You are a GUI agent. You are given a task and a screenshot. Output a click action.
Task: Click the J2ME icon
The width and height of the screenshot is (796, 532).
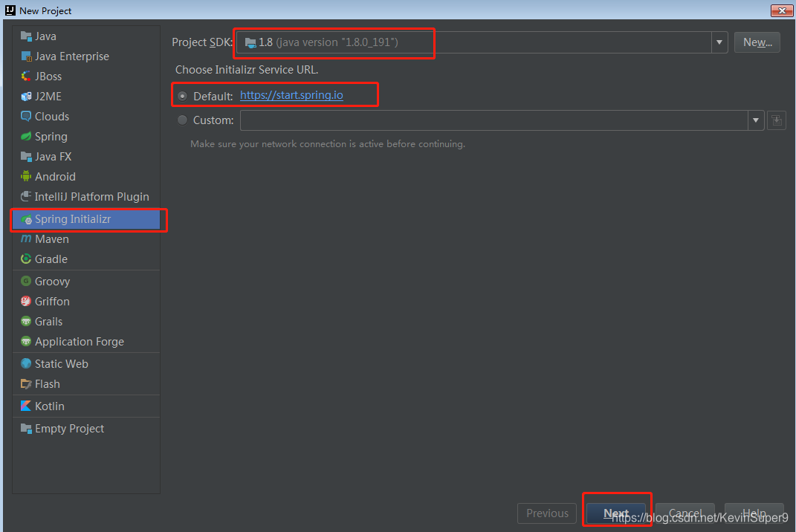26,97
